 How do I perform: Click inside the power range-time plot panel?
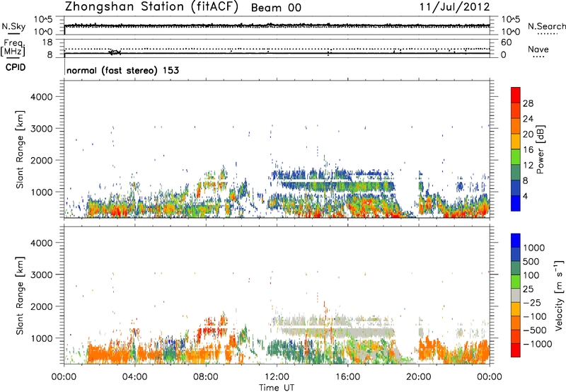click(277, 149)
